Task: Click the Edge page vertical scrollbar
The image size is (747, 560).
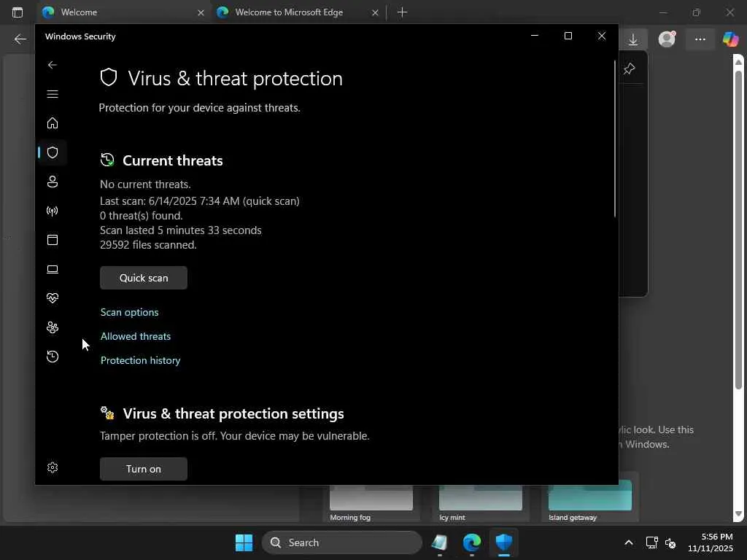Action: coord(738,230)
